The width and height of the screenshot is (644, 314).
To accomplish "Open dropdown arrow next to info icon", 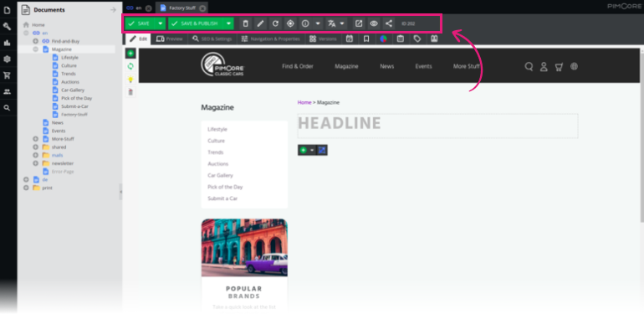I will pyautogui.click(x=318, y=23).
